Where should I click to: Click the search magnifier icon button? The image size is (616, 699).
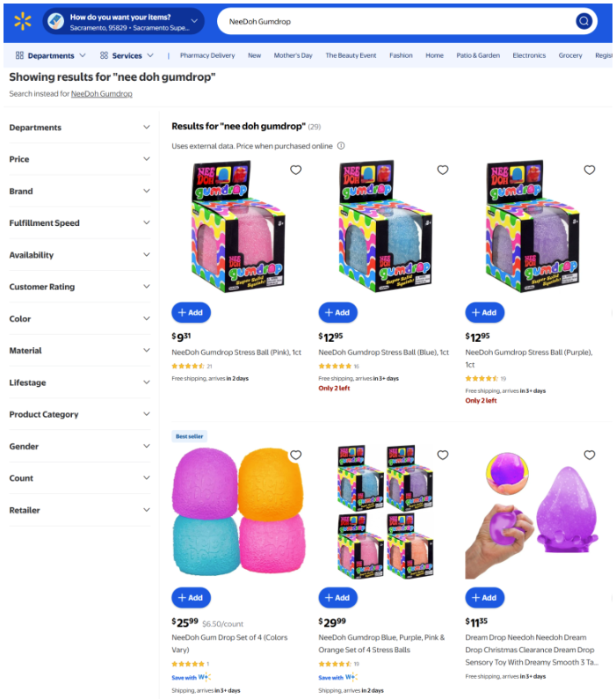(584, 21)
